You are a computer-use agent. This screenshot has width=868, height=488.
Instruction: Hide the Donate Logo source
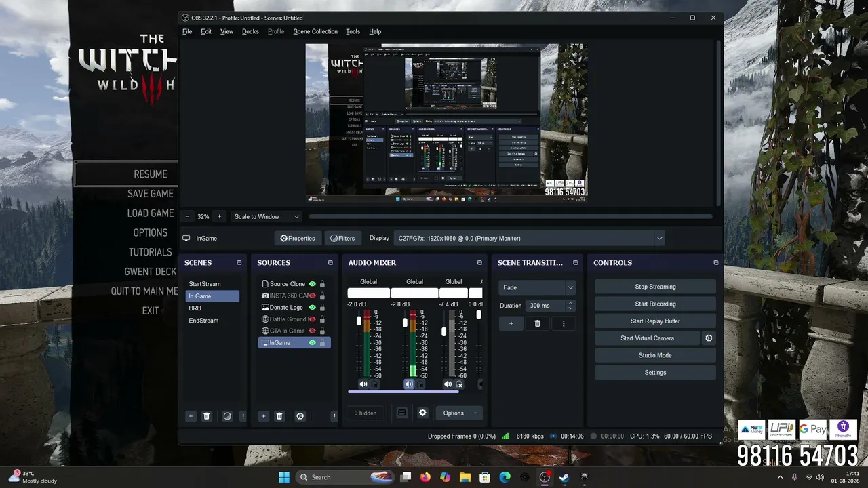(312, 307)
